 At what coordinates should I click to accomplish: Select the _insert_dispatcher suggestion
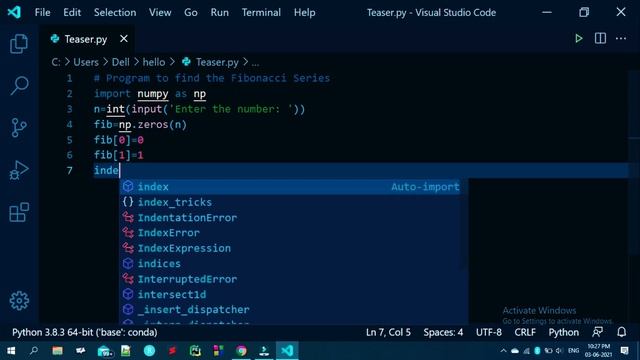pyautogui.click(x=289, y=310)
